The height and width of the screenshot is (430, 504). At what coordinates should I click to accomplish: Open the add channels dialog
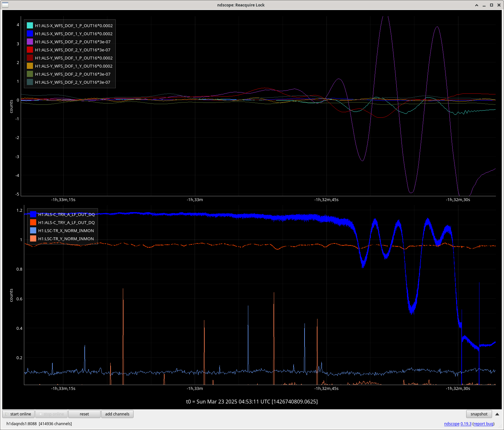click(117, 414)
